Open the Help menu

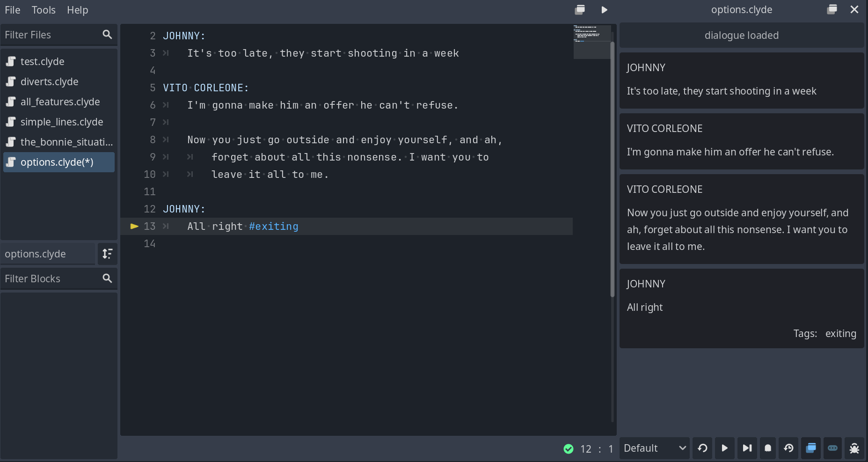tap(77, 10)
